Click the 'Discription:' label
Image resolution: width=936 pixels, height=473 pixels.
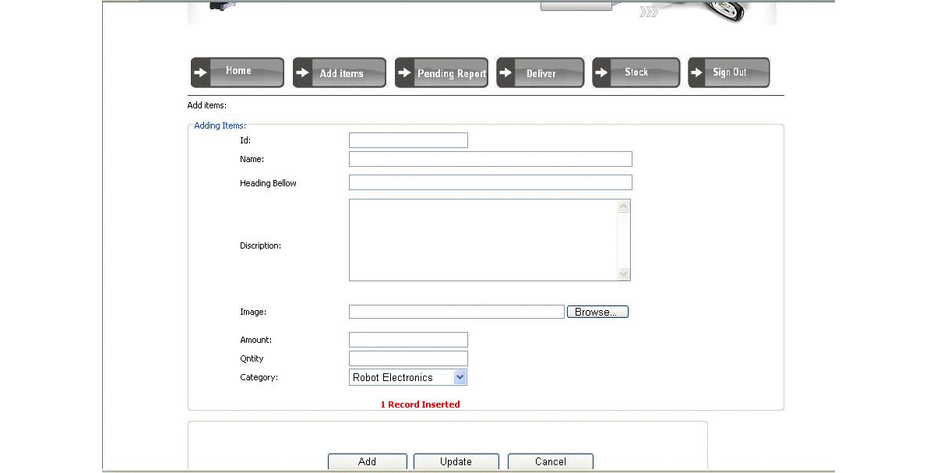coord(260,245)
